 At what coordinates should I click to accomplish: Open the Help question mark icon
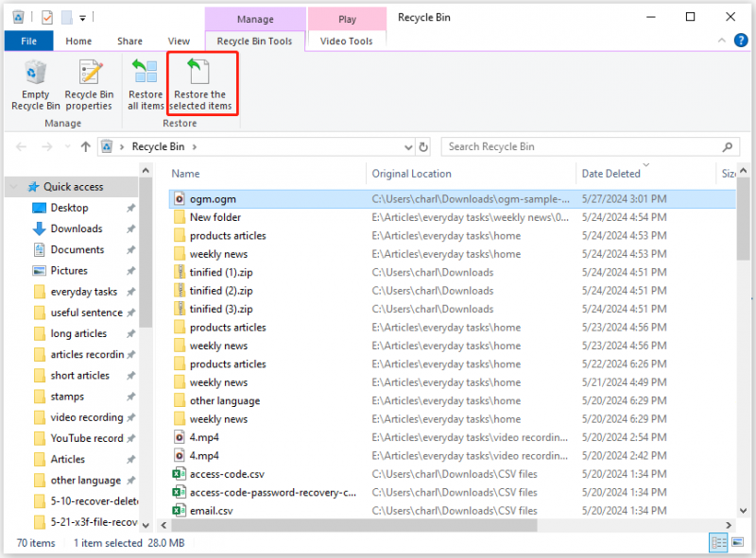pyautogui.click(x=741, y=41)
